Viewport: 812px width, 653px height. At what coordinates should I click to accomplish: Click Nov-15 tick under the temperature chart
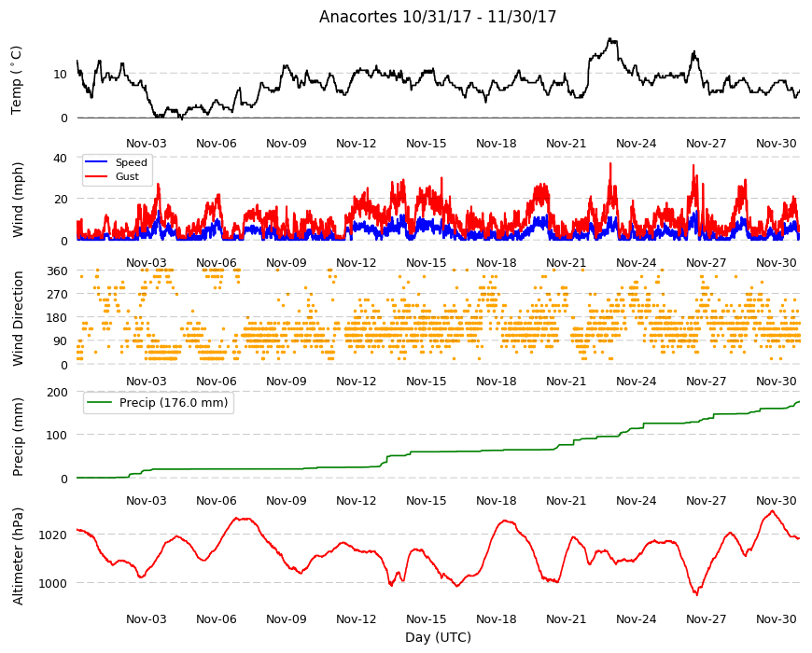click(x=426, y=144)
